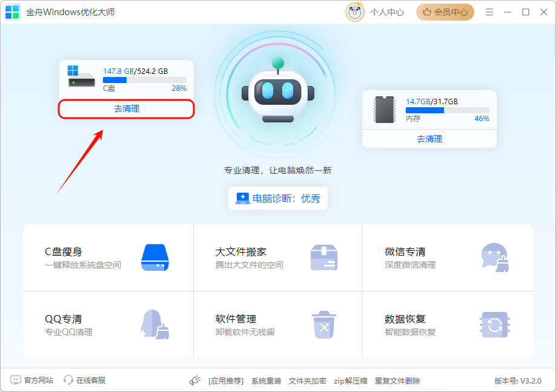This screenshot has width=556, height=392.
Task: Open the 会员中心 membership button
Action: click(x=445, y=12)
